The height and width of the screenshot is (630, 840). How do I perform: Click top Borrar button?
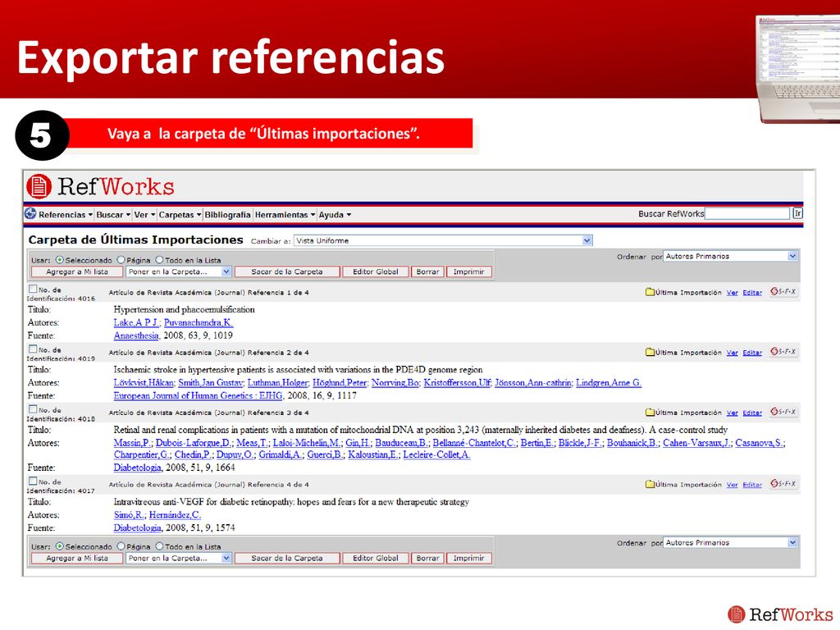[x=427, y=272]
